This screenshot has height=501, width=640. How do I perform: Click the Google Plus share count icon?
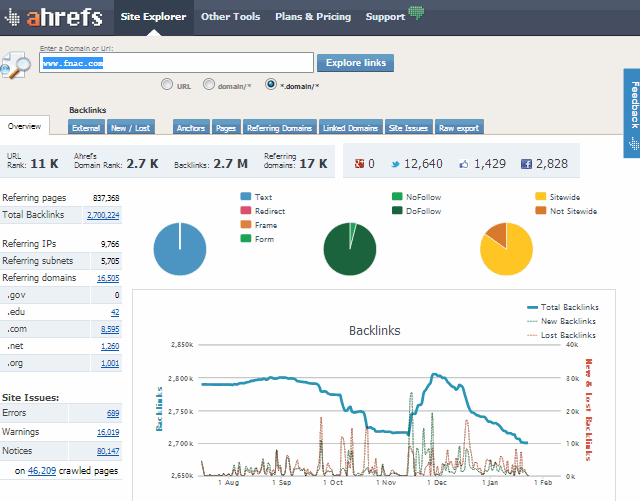(x=359, y=164)
